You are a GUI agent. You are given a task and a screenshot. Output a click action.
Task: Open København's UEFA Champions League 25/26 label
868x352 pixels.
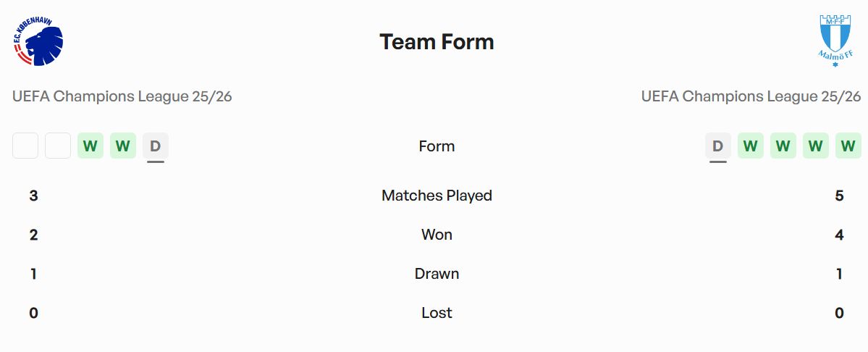(122, 96)
